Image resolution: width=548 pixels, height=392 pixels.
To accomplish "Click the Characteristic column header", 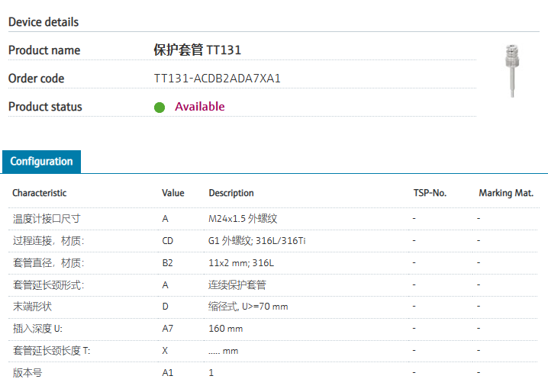I will [40, 193].
